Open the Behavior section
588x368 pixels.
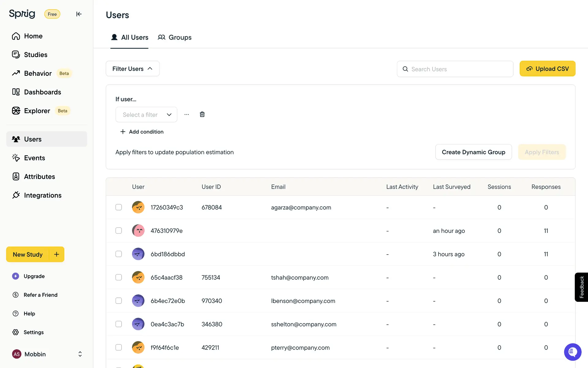[x=38, y=73]
